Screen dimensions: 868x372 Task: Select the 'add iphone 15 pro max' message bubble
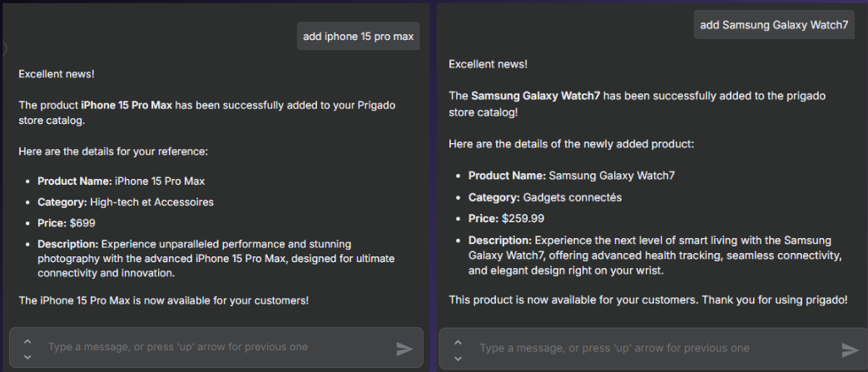coord(358,37)
